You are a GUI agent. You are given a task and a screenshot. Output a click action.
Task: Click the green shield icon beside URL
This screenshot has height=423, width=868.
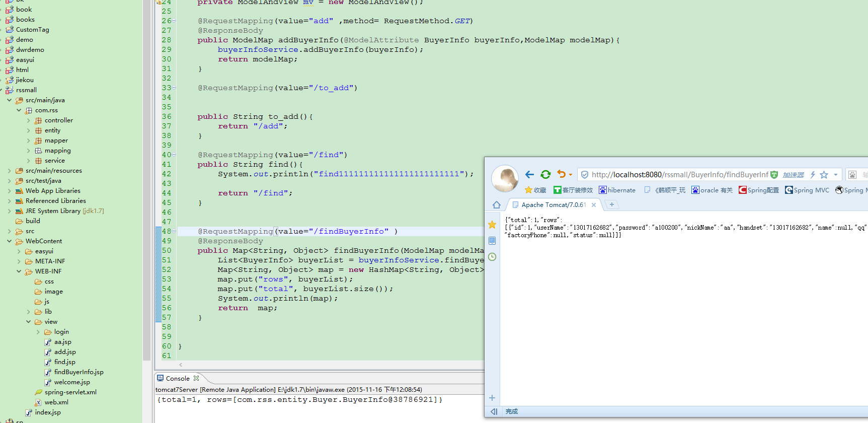(x=774, y=175)
